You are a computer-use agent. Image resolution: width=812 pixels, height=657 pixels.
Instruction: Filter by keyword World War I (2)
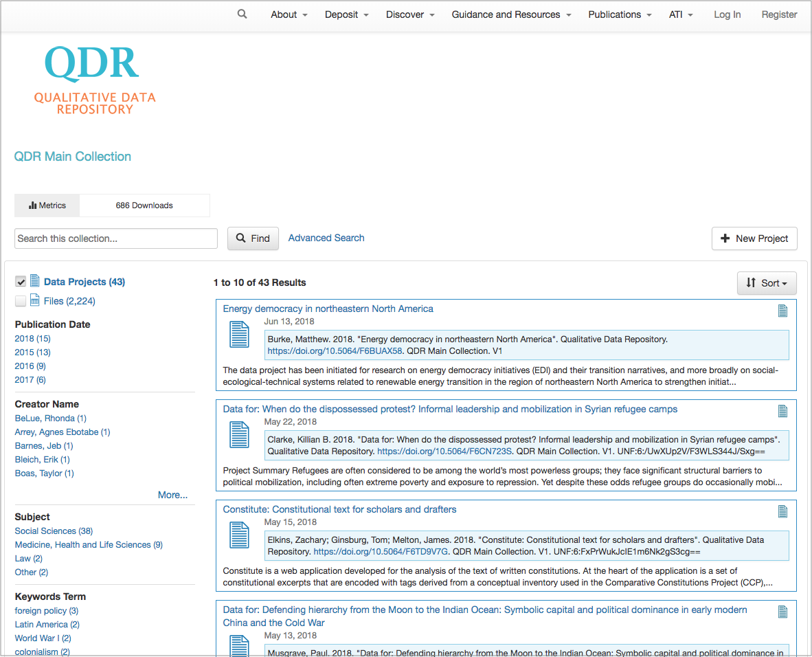pos(43,638)
